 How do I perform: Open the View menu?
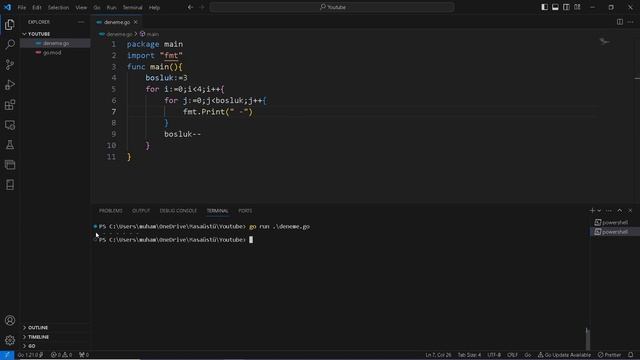click(x=81, y=7)
